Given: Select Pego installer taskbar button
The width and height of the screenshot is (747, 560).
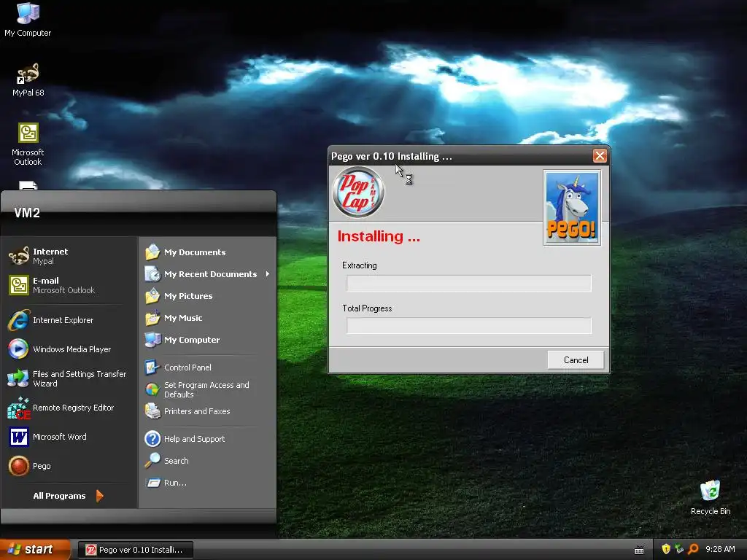Looking at the screenshot, I should coord(135,550).
